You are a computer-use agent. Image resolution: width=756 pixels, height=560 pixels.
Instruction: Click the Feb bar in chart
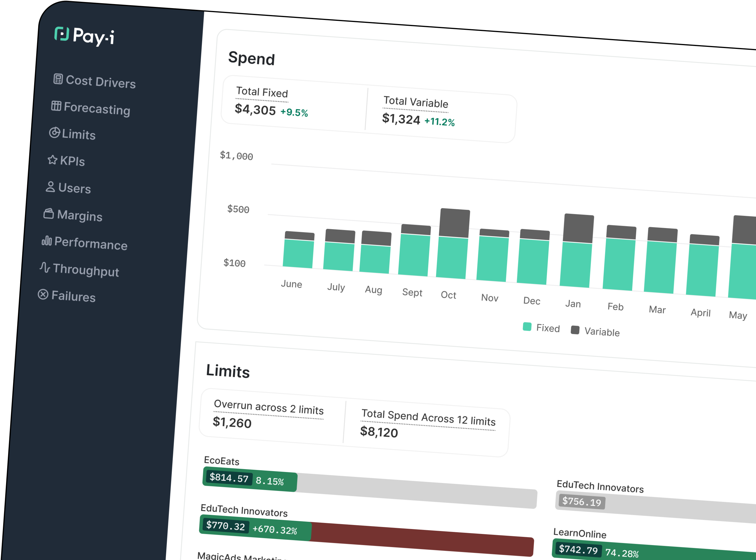[620, 258]
